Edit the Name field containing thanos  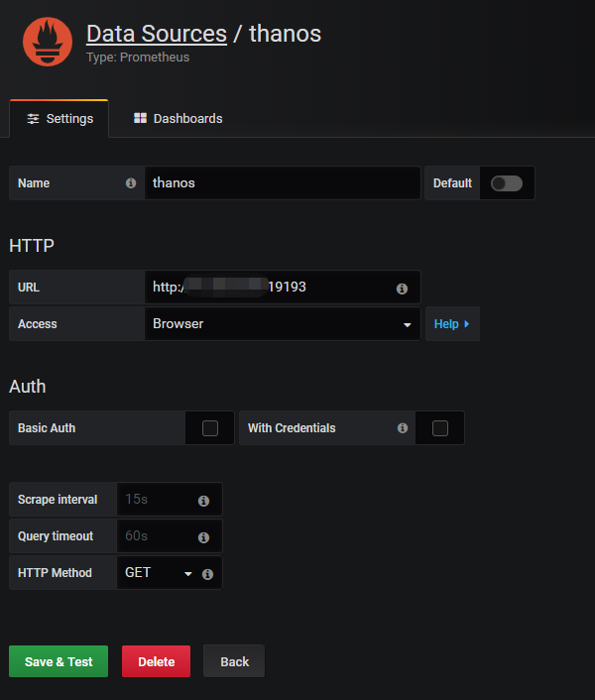(282, 183)
